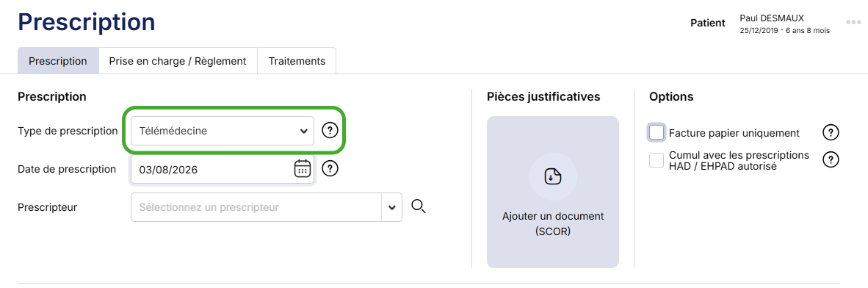Open the Télémédecine prescription type dropdown

click(x=223, y=131)
